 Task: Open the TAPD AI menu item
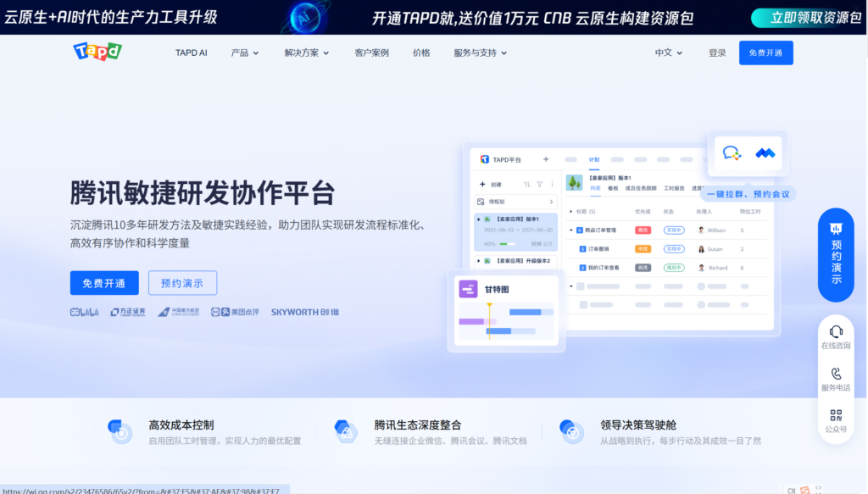(x=191, y=53)
